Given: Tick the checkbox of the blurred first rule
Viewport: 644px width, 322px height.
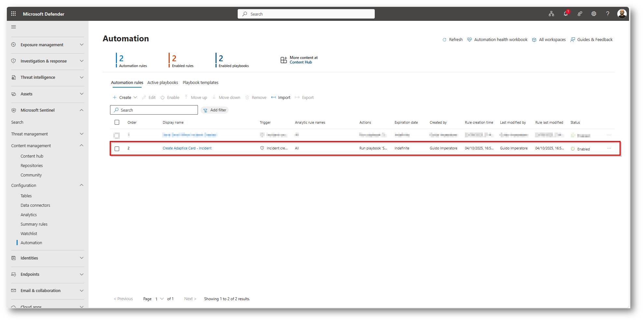Looking at the screenshot, I should [x=117, y=135].
